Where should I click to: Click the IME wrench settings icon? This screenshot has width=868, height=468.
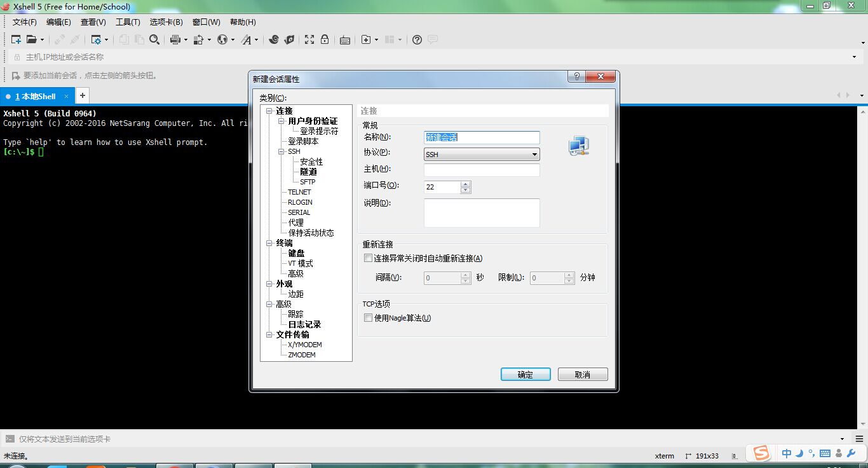pyautogui.click(x=851, y=453)
